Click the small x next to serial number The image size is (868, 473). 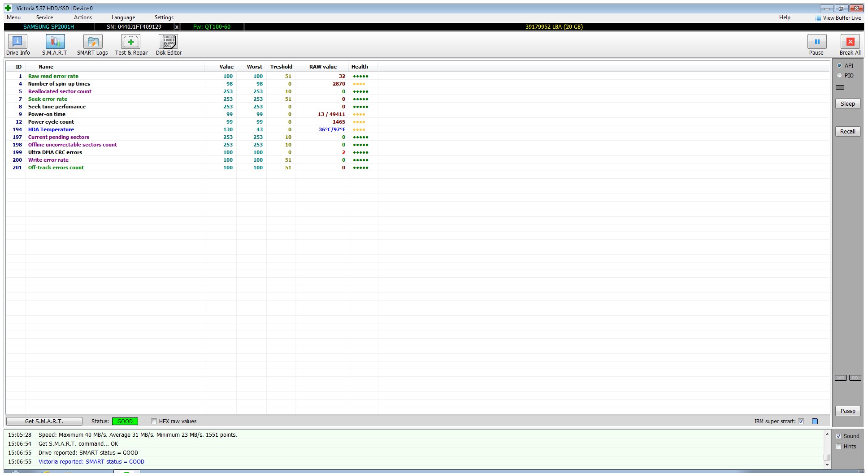pyautogui.click(x=177, y=27)
